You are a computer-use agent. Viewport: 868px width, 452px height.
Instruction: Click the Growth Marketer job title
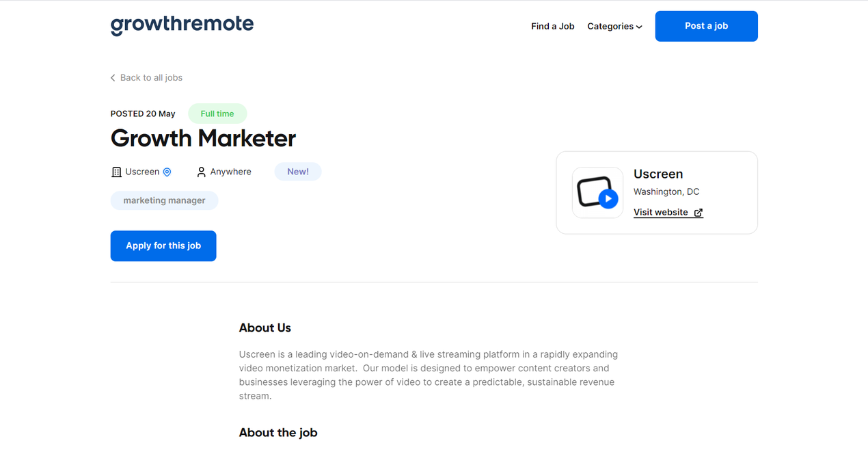coord(203,139)
